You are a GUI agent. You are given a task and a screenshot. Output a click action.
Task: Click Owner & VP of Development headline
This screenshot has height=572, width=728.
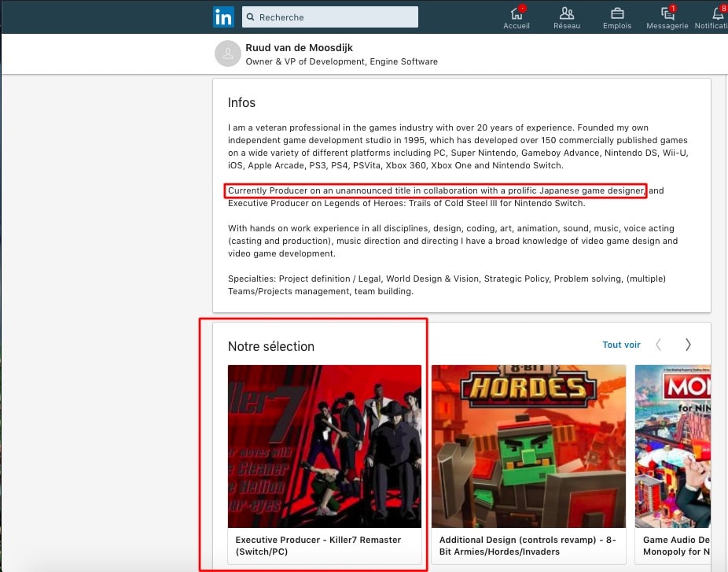(342, 61)
